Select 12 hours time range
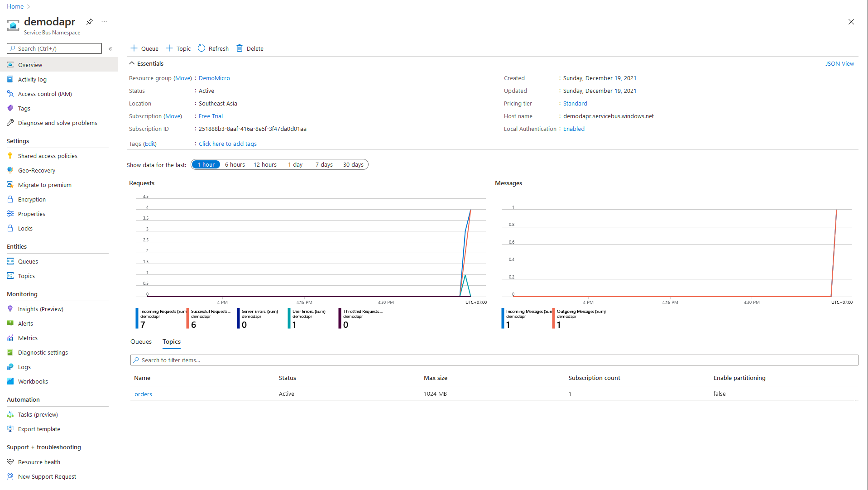This screenshot has height=490, width=868. click(265, 164)
